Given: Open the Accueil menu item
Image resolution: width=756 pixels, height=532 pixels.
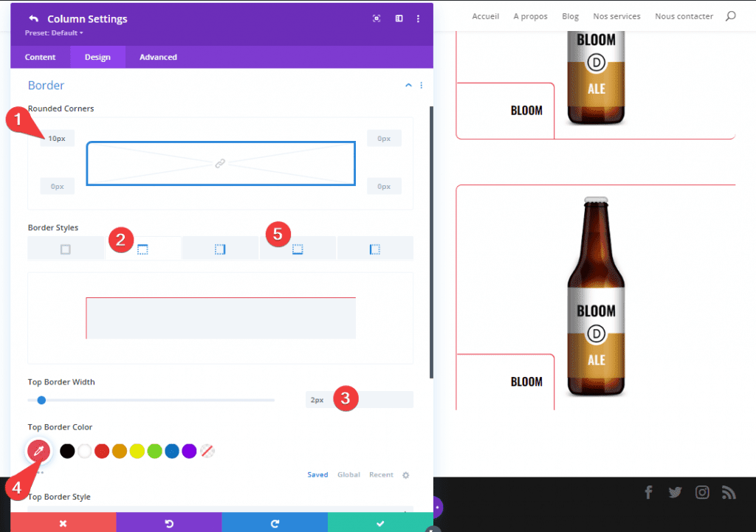Looking at the screenshot, I should pyautogui.click(x=486, y=16).
